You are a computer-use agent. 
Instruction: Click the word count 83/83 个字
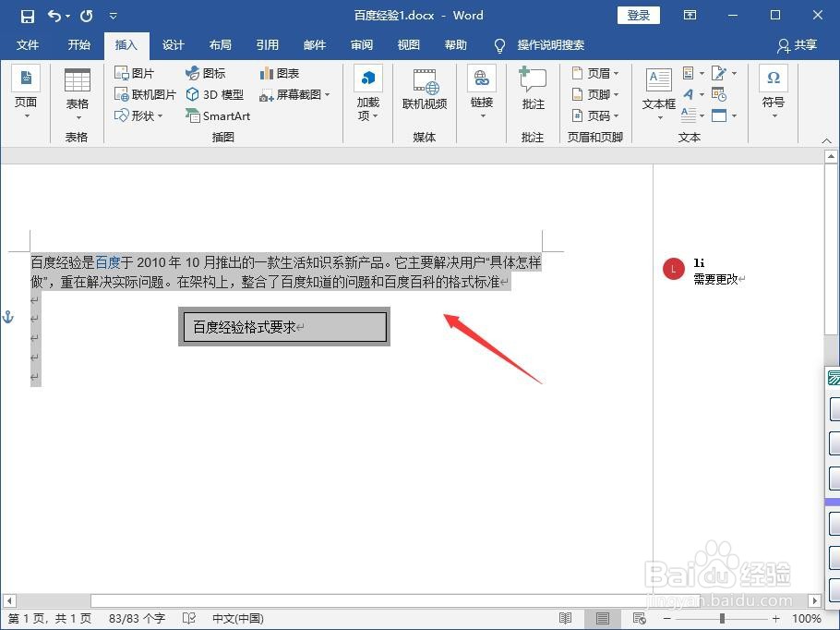point(138,619)
